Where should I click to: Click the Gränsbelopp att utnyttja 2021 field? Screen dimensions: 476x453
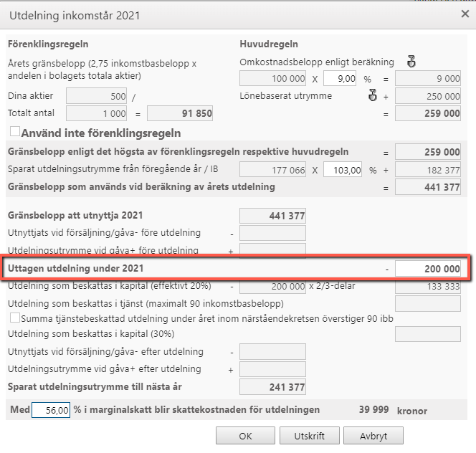pos(272,216)
